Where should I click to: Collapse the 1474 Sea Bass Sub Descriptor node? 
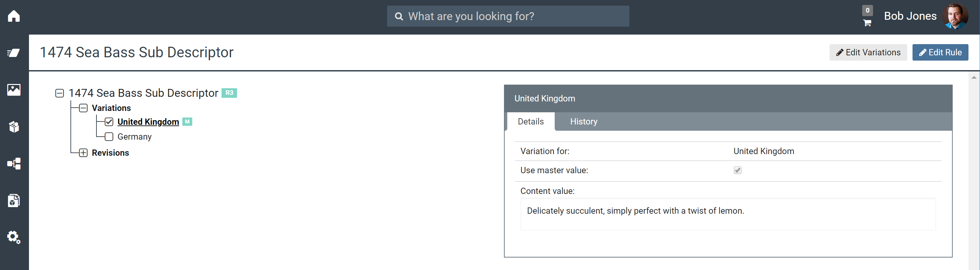[60, 93]
